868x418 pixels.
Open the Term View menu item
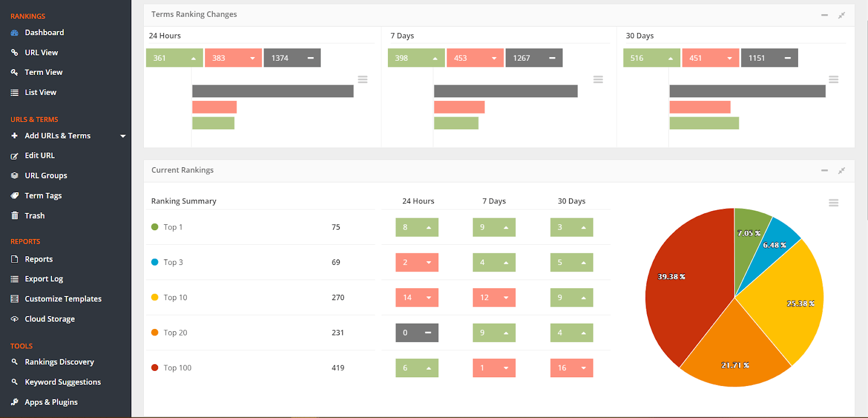(43, 72)
